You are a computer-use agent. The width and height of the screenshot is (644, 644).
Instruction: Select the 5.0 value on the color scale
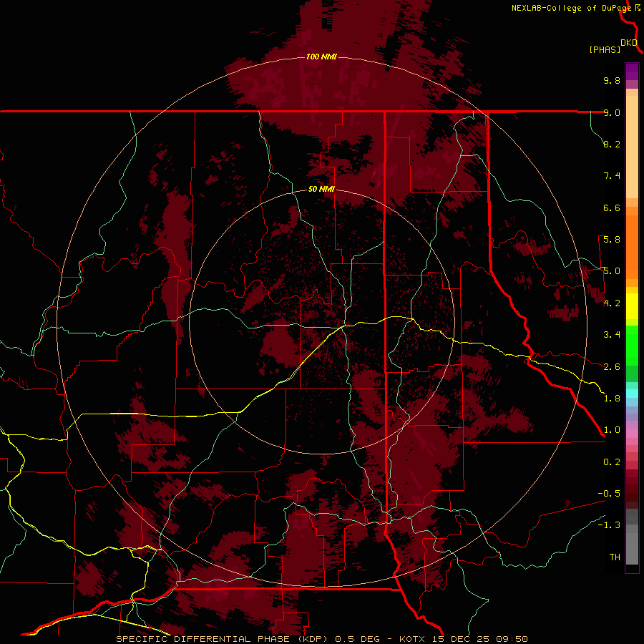[x=612, y=271]
